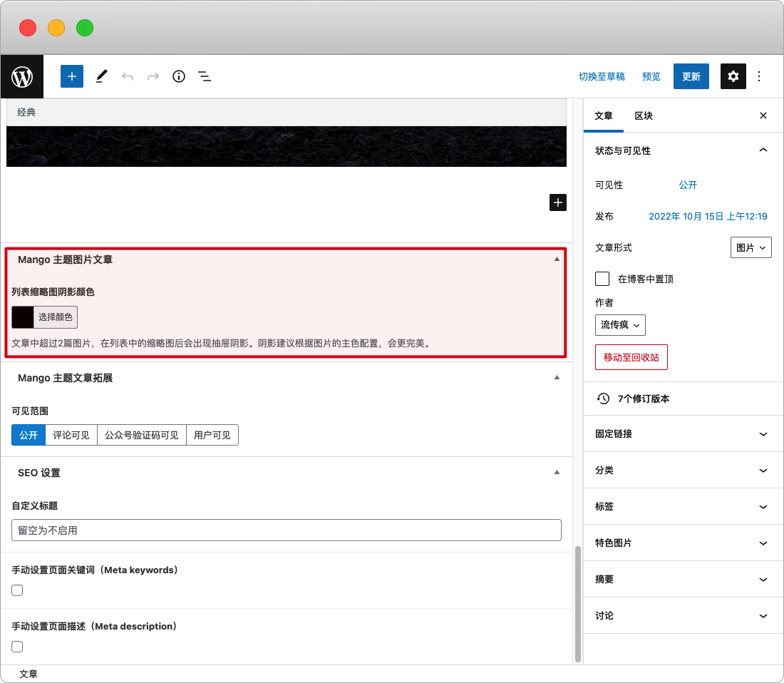Click 移动至回收站 trash button
784x683 pixels.
631,357
